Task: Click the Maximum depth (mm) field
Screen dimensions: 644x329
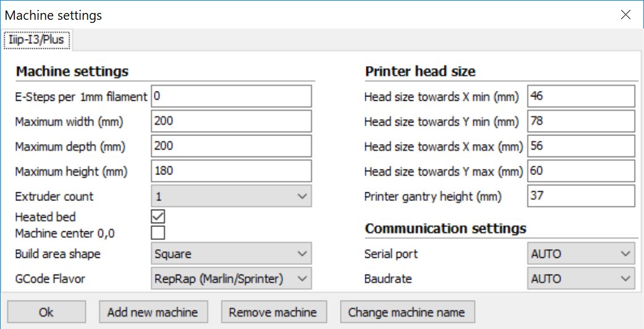Action: pos(231,146)
